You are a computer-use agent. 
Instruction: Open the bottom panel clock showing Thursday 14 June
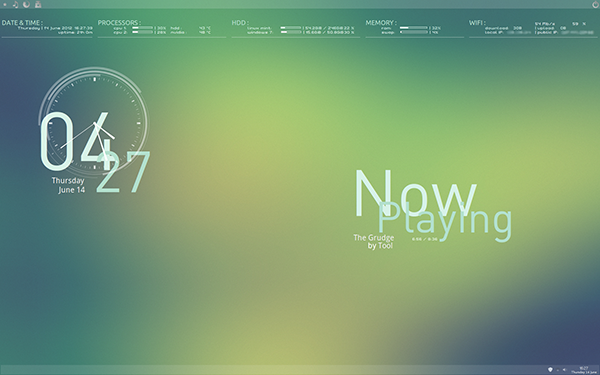584,370
